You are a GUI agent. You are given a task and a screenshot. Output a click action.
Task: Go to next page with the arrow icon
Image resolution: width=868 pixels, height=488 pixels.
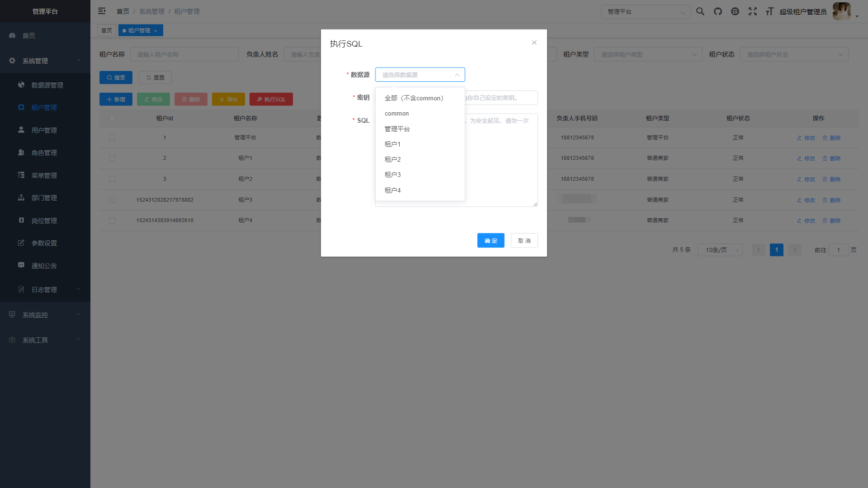click(x=794, y=249)
